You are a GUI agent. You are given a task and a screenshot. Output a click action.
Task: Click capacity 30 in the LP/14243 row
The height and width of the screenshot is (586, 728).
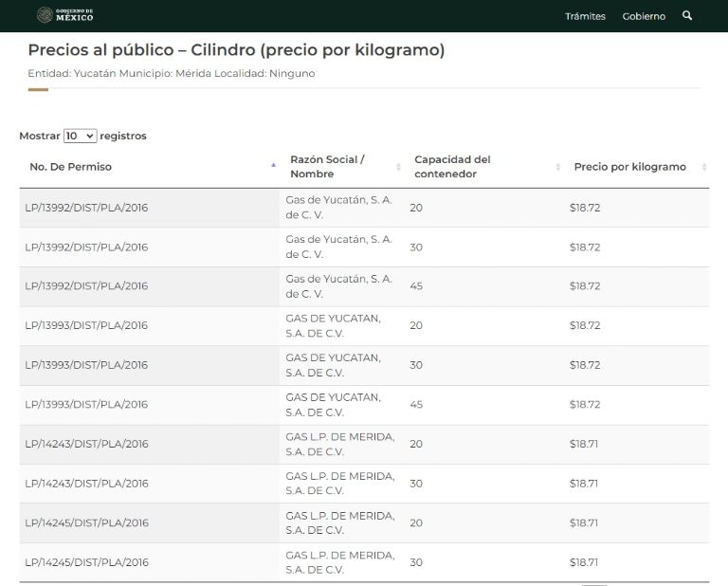pos(416,484)
